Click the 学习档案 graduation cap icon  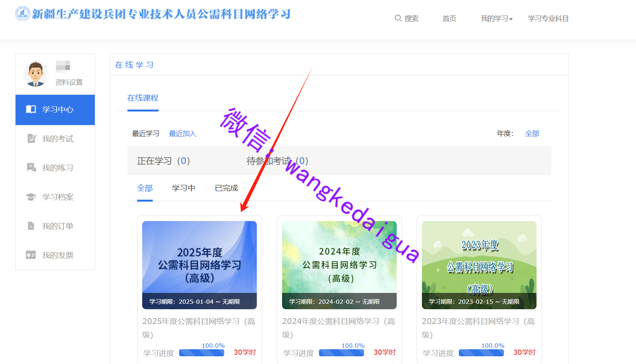(31, 197)
